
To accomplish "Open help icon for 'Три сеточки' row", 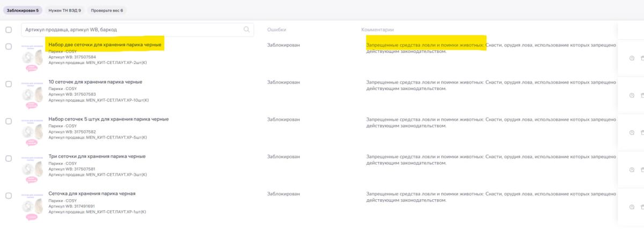I will click(632, 170).
